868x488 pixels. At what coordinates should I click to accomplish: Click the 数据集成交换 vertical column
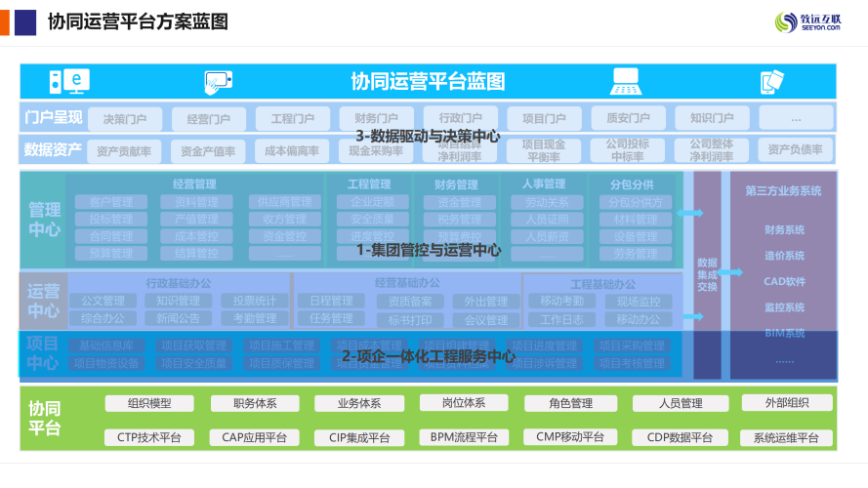[x=707, y=274]
